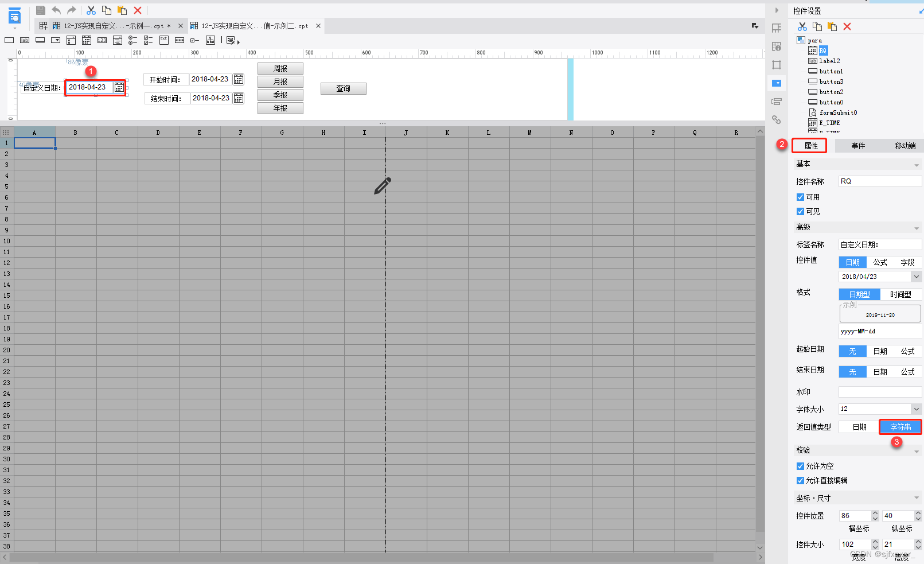
Task: Cut widget in control settings panel
Action: tap(802, 26)
